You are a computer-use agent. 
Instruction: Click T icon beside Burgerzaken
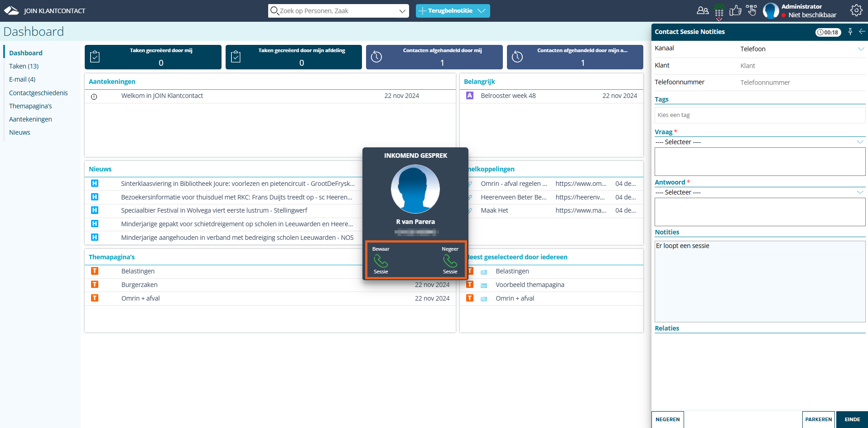coord(95,284)
